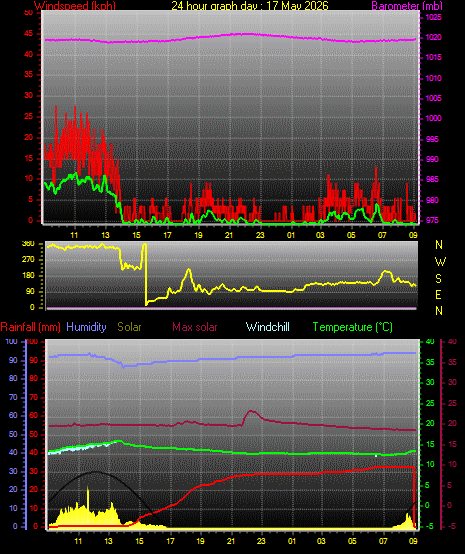Click the Windspeed (kph) axis title
465x554 pixels.
[x=75, y=6]
